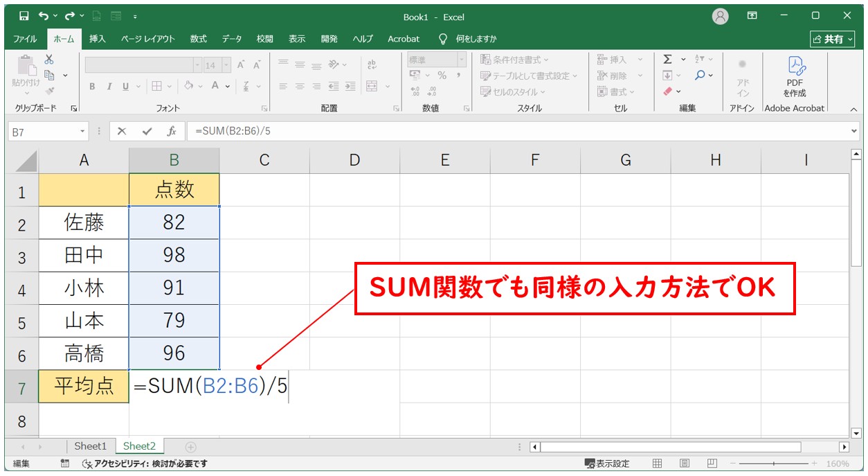
Task: Open the データ (Data) tab
Action: [232, 39]
